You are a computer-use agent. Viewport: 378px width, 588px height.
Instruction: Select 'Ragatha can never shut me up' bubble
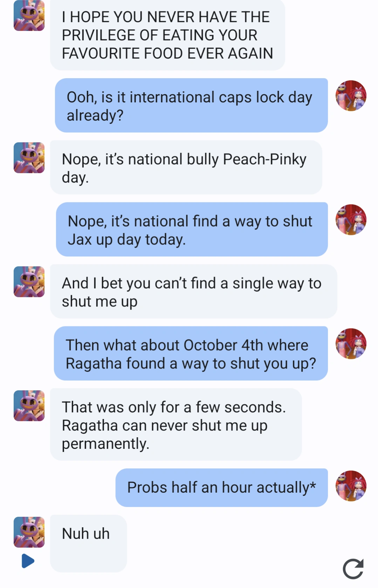pyautogui.click(x=176, y=425)
